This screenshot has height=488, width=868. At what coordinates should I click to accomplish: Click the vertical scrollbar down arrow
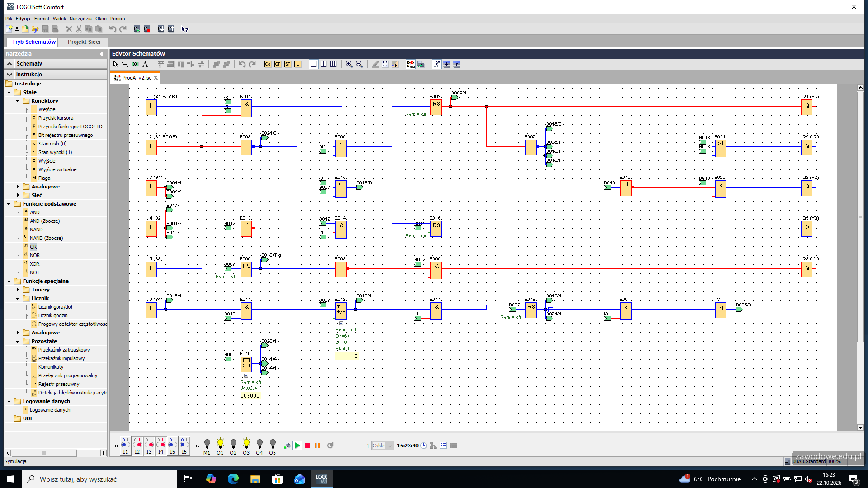click(x=860, y=427)
